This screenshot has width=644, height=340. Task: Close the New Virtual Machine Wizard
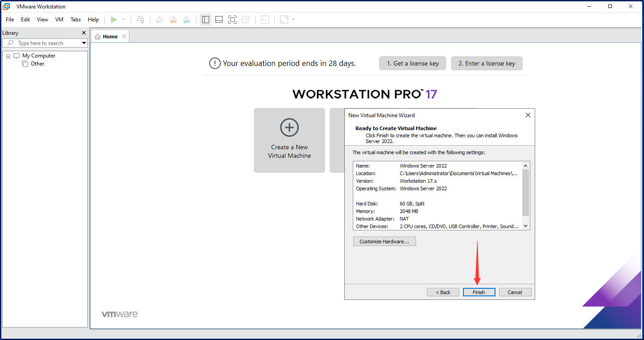tap(528, 115)
